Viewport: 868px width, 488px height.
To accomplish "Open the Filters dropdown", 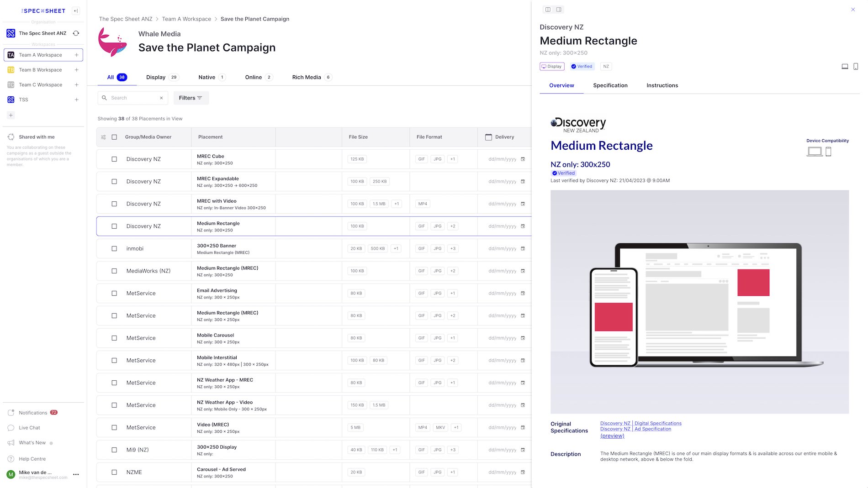I will coord(191,98).
